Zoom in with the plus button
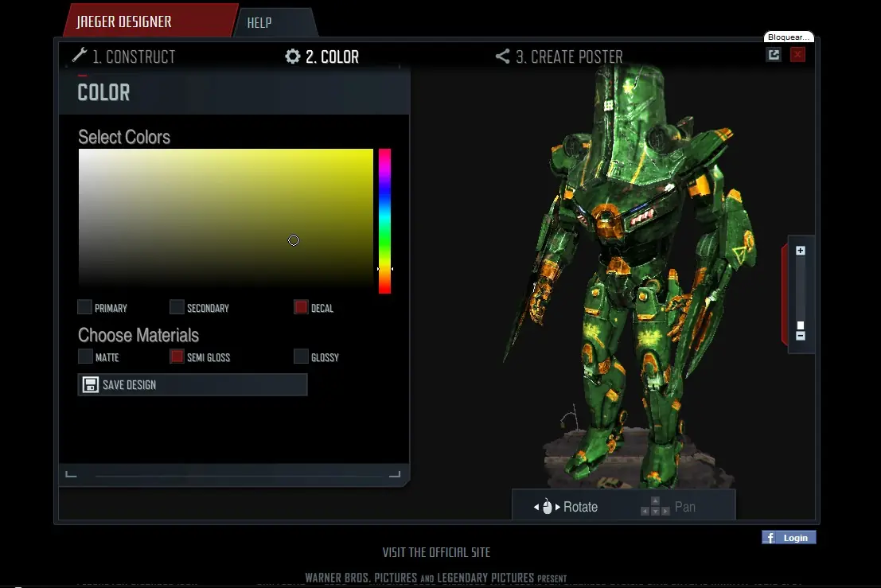881x588 pixels. (801, 251)
